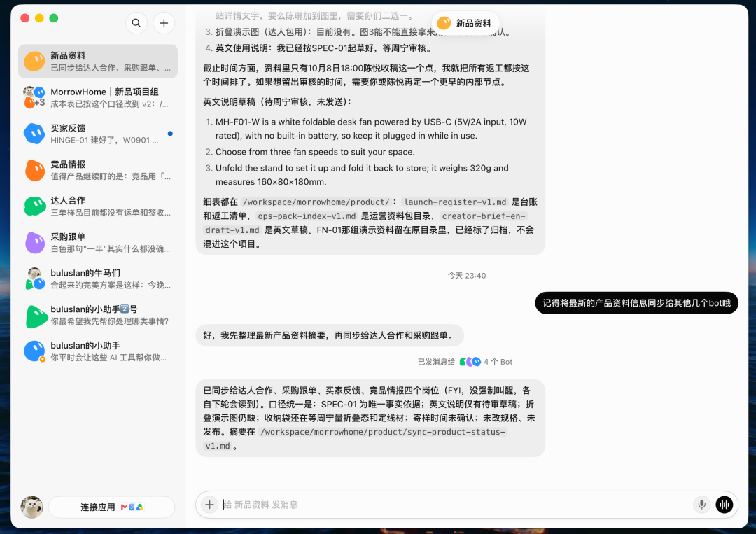Click the 连接应用 button
The width and height of the screenshot is (756, 534).
112,507
